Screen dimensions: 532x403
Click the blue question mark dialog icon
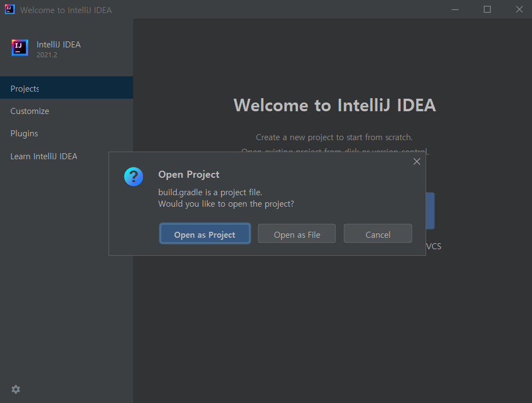point(134,176)
